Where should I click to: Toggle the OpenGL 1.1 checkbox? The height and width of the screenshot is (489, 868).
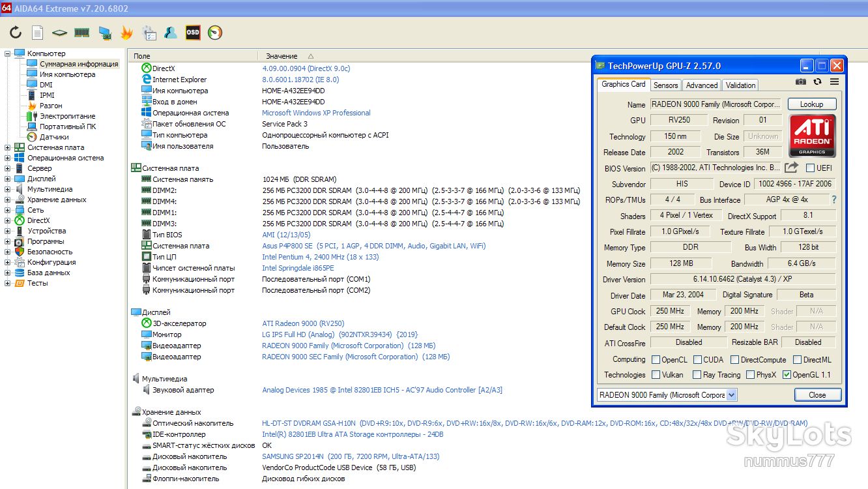tap(787, 374)
